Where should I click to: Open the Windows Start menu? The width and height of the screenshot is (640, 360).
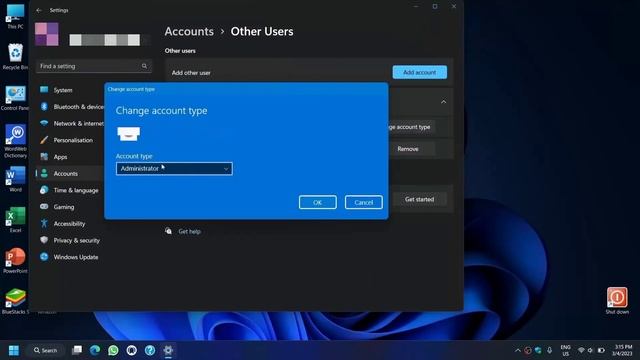pos(14,350)
